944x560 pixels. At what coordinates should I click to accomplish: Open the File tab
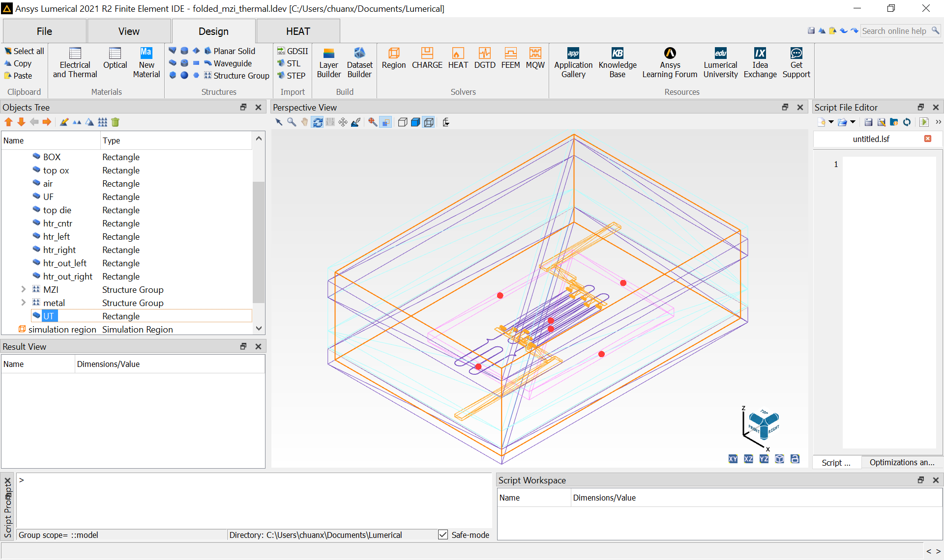pos(44,31)
